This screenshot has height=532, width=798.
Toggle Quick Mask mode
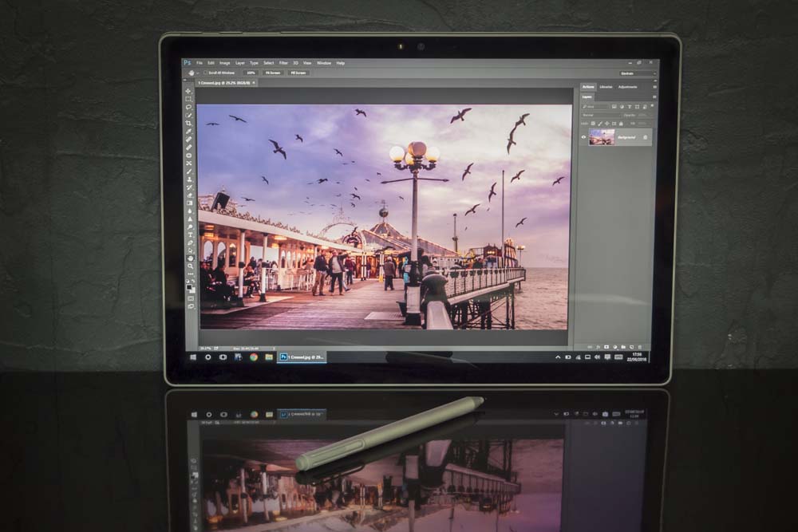pos(191,298)
